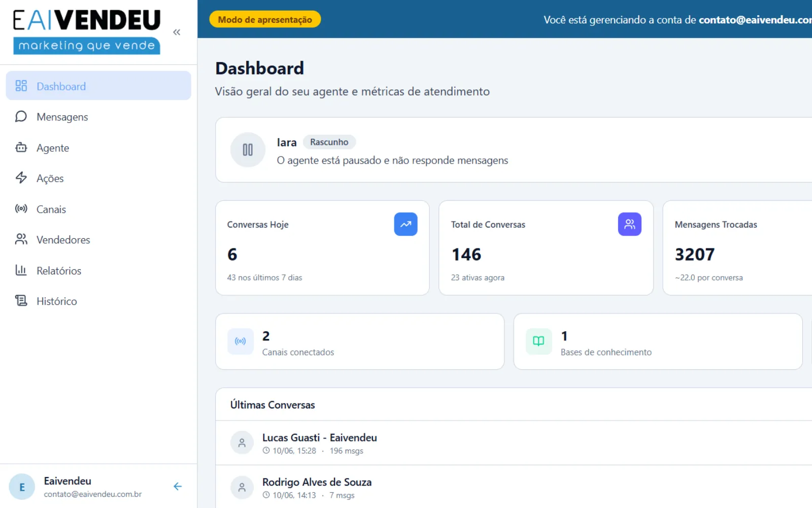Screen dimensions: 812x508
Task: Click the Ações lightning bolt icon
Action: [x=21, y=178]
